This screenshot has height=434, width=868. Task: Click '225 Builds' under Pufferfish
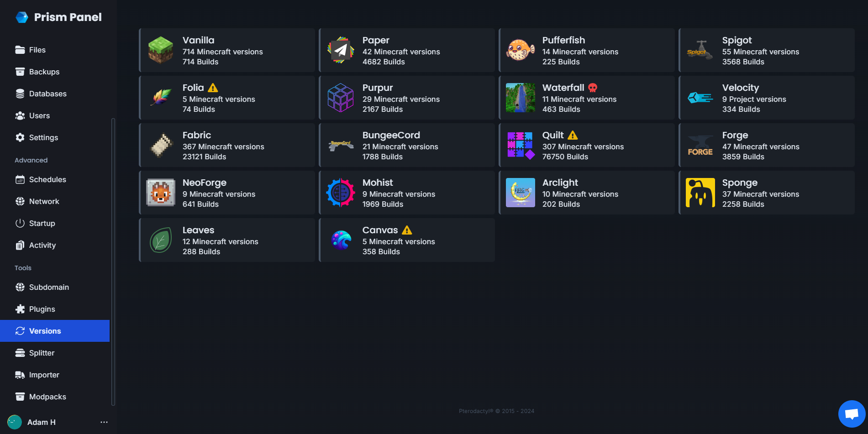coord(561,62)
